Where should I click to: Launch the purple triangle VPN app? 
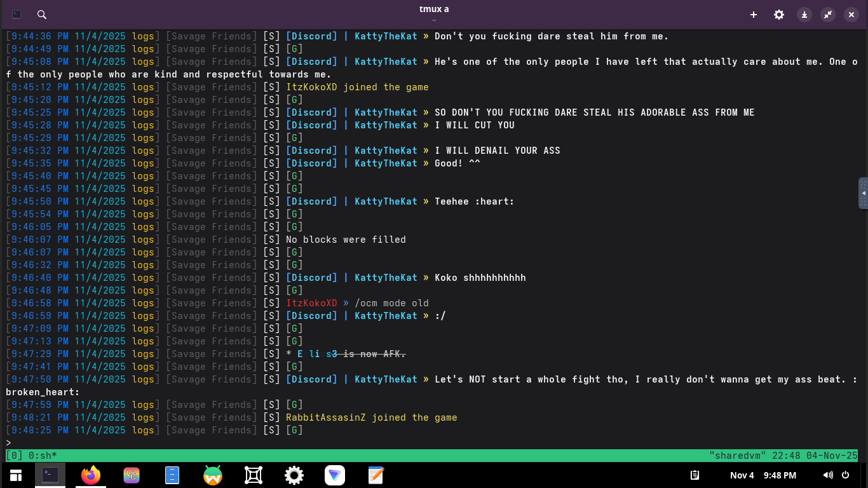(x=335, y=475)
